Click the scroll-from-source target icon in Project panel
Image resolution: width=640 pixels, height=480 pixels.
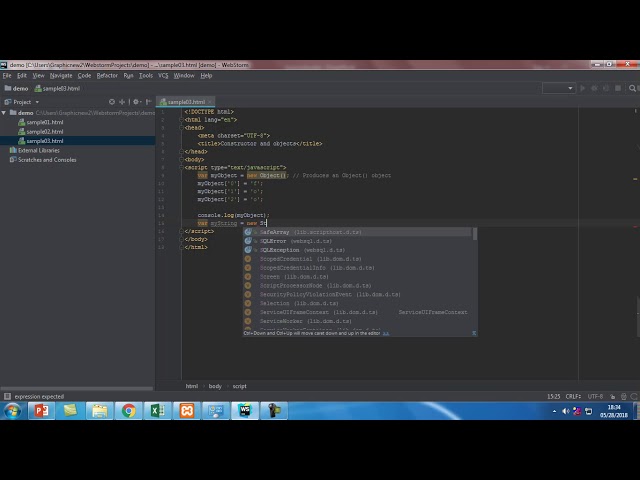(112, 102)
